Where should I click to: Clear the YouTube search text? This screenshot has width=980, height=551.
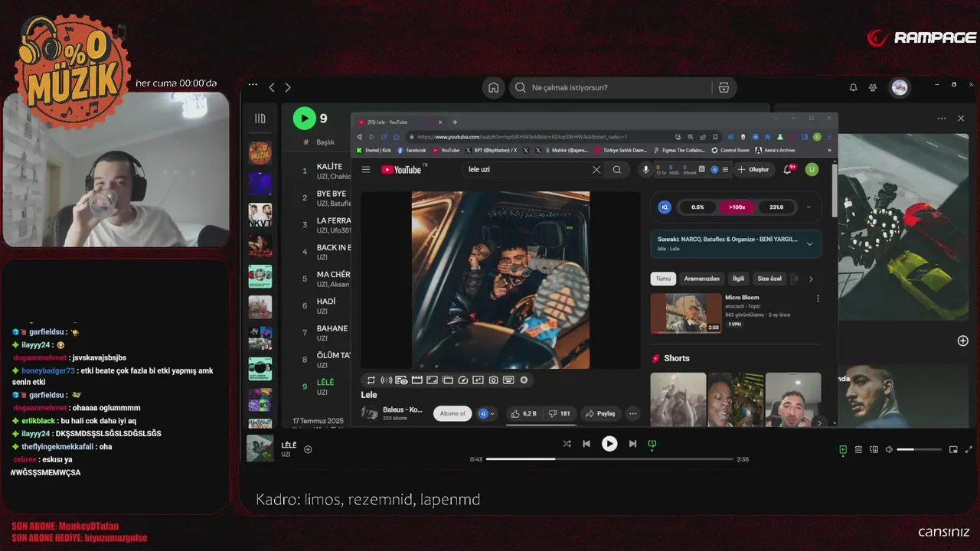(x=596, y=170)
